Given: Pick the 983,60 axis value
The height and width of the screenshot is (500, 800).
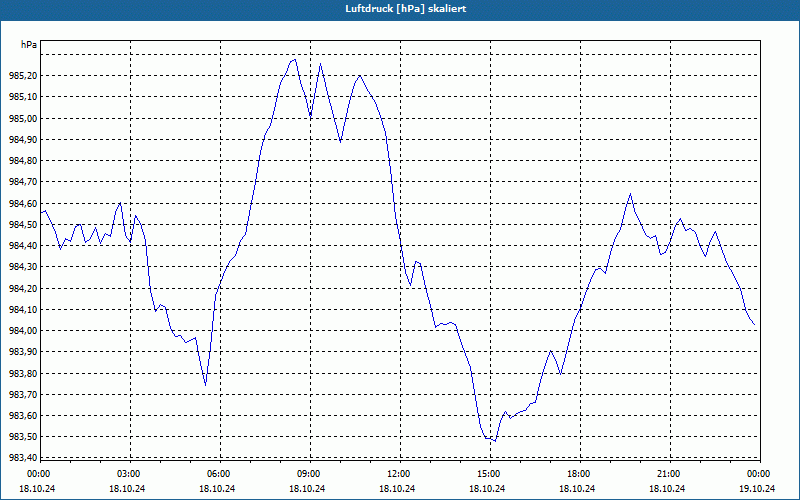Looking at the screenshot, I should 23,416.
